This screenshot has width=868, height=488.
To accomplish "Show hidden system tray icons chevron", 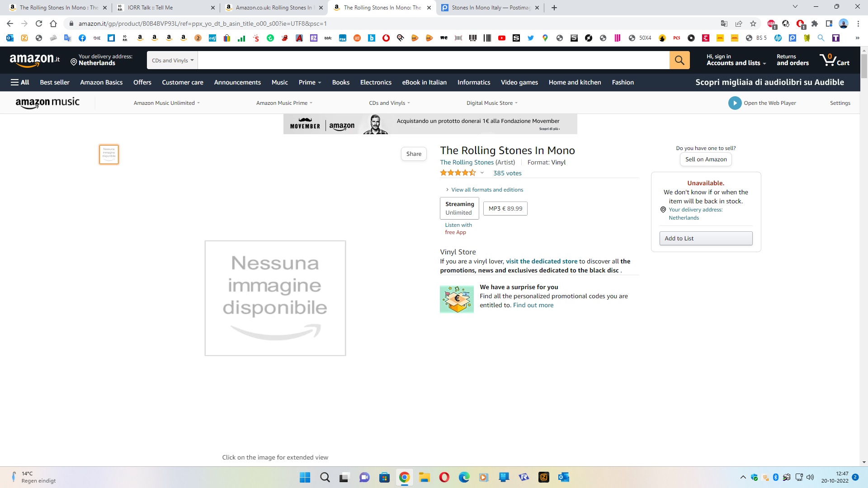I will tap(743, 477).
